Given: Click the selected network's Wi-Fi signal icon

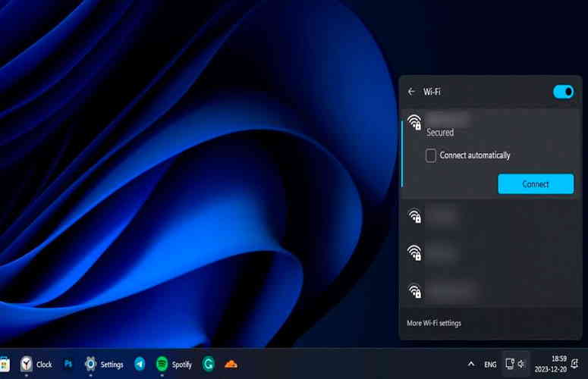Looking at the screenshot, I should 415,123.
